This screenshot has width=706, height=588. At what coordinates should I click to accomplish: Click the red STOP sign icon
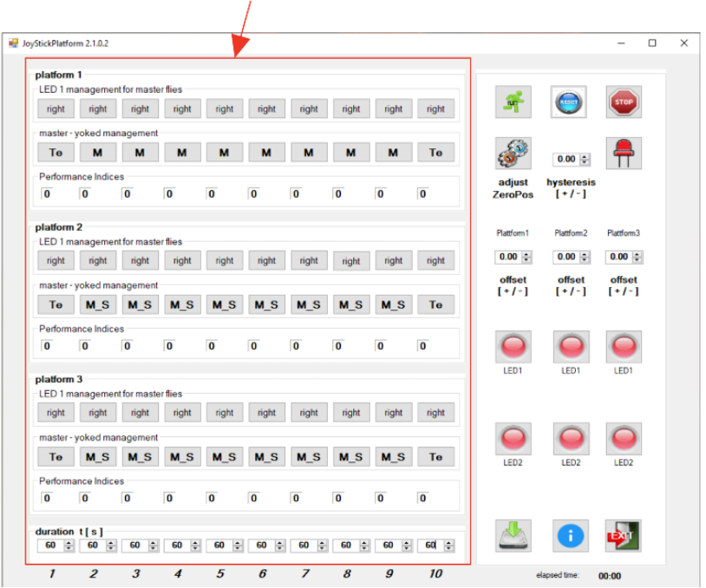(623, 102)
